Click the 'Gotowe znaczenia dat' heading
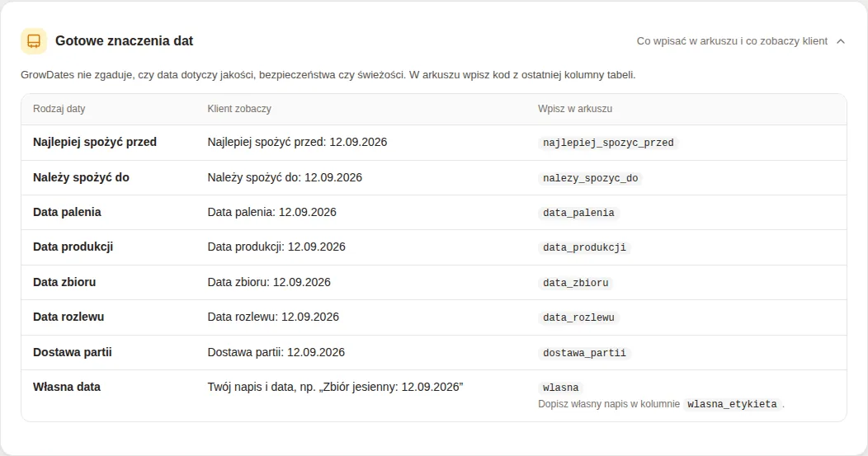Image resolution: width=868 pixels, height=456 pixels. [x=124, y=41]
